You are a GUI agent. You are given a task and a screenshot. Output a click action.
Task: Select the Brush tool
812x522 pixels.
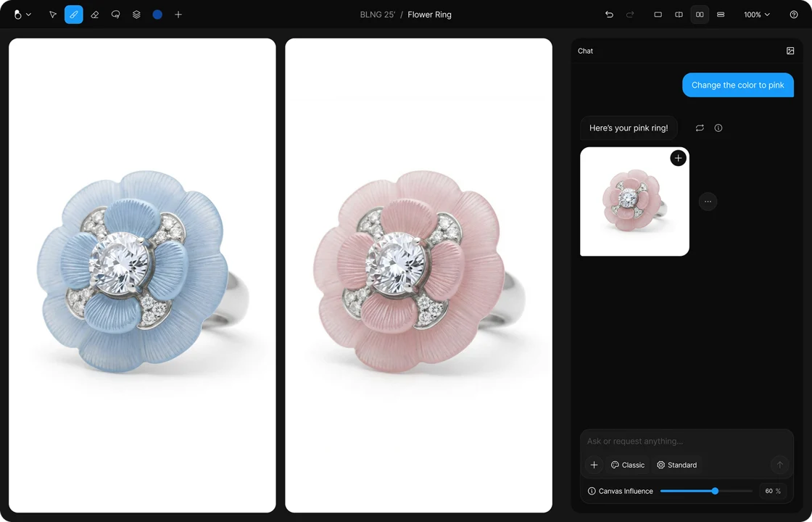[x=73, y=14]
